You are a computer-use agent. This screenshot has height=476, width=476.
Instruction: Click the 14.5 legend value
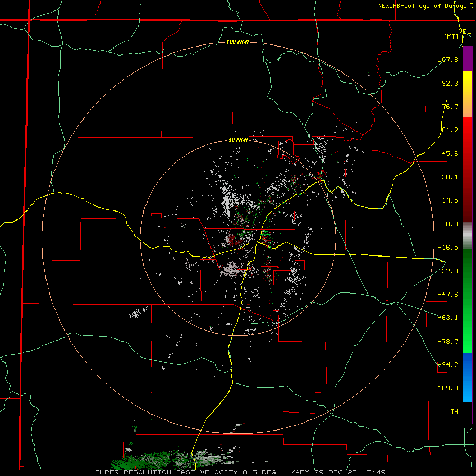450,200
